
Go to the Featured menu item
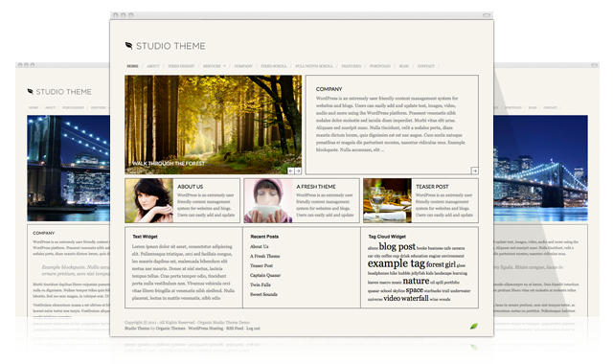point(352,66)
